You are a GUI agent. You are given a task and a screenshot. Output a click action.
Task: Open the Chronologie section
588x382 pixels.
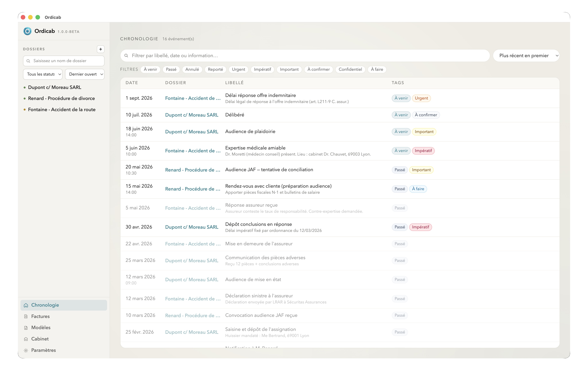[x=64, y=305]
